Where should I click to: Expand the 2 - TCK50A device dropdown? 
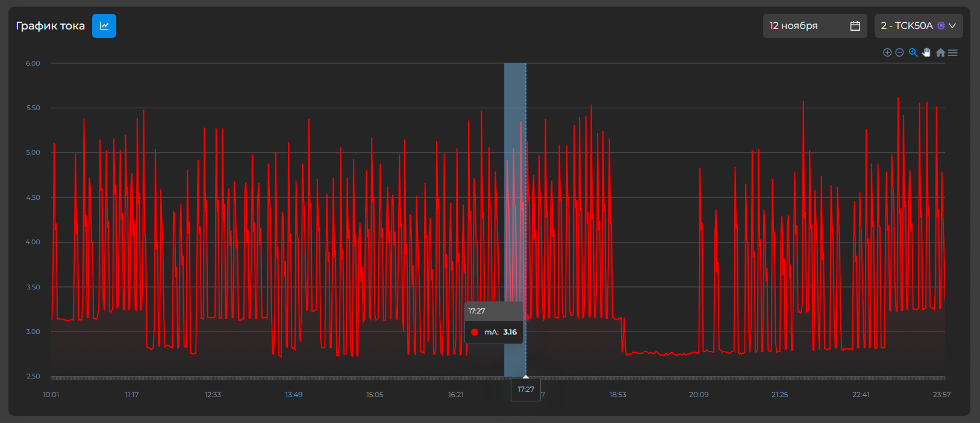tap(907, 26)
